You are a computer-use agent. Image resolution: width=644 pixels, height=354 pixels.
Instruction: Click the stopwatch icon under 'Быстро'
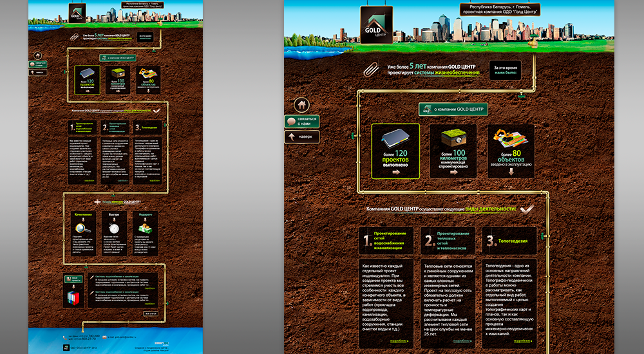114,228
